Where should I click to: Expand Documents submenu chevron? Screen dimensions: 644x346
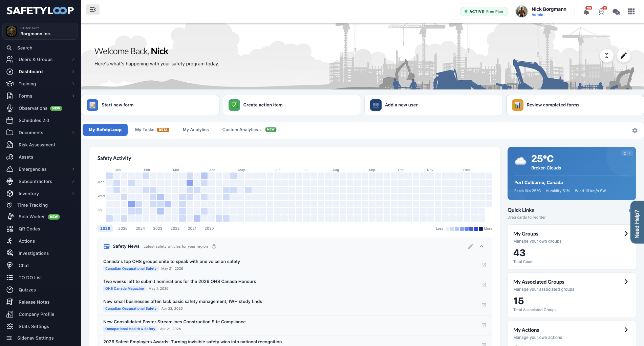click(73, 133)
